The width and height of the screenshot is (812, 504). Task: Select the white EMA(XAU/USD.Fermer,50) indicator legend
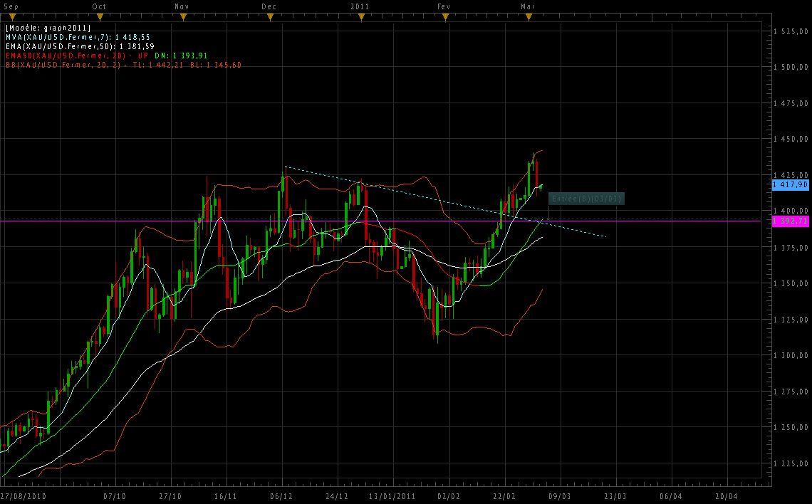click(x=80, y=46)
